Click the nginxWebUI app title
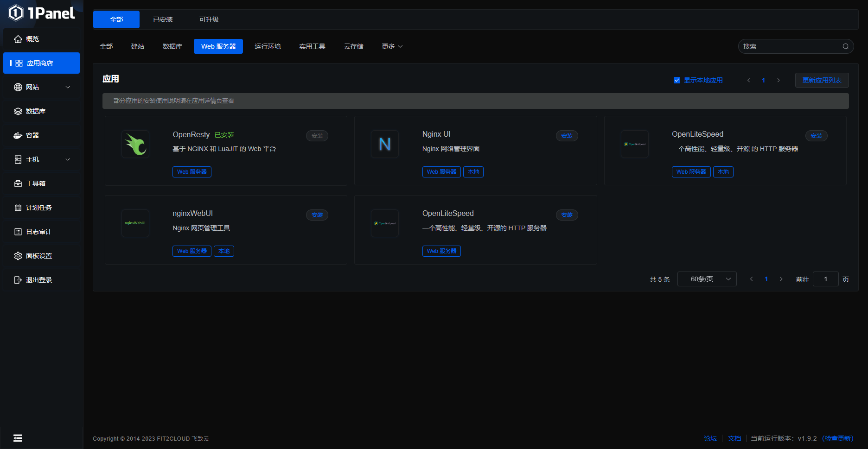Screen dimensions: 868x449 [192, 213]
